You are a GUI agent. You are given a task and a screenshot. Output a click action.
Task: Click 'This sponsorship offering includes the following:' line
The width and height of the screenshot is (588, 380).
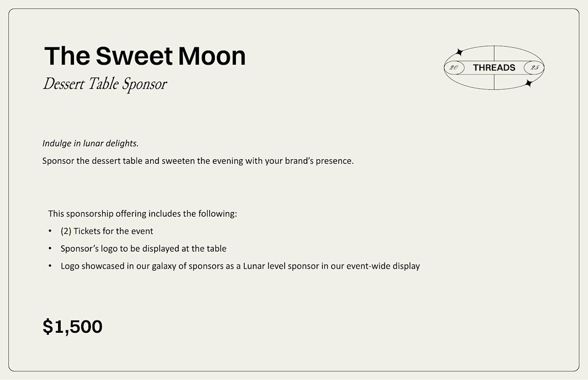pyautogui.click(x=142, y=214)
